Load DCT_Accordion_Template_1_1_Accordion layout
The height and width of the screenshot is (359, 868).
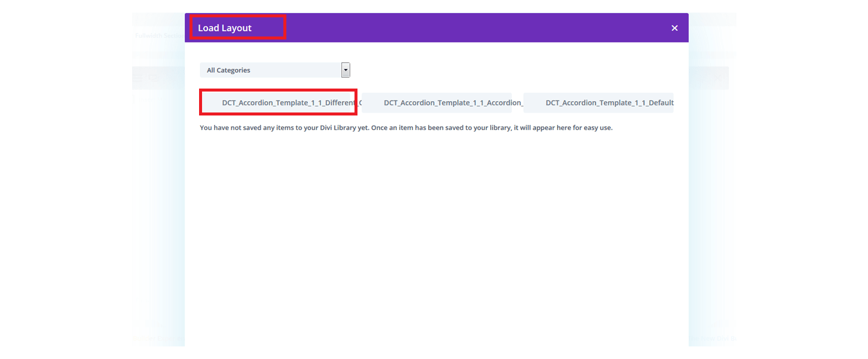437,103
